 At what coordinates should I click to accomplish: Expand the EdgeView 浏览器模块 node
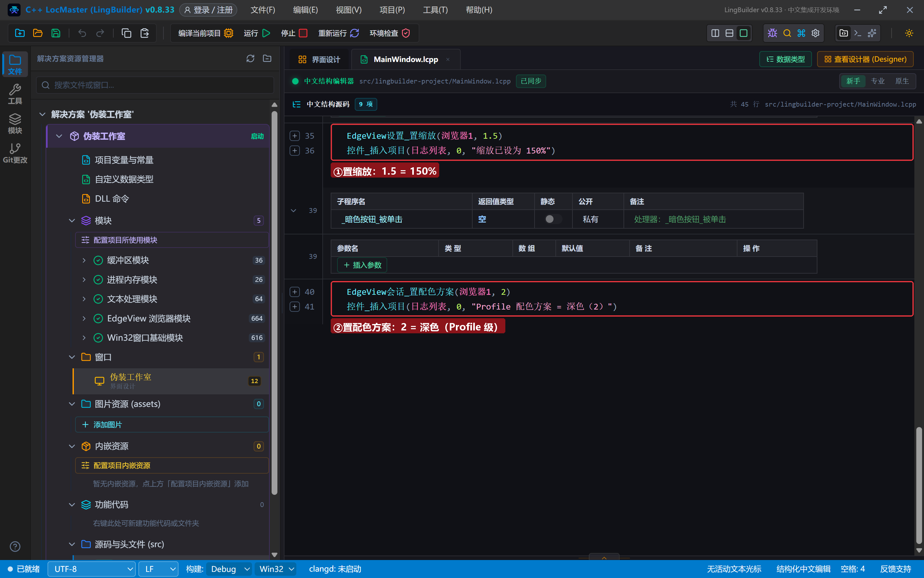point(84,319)
